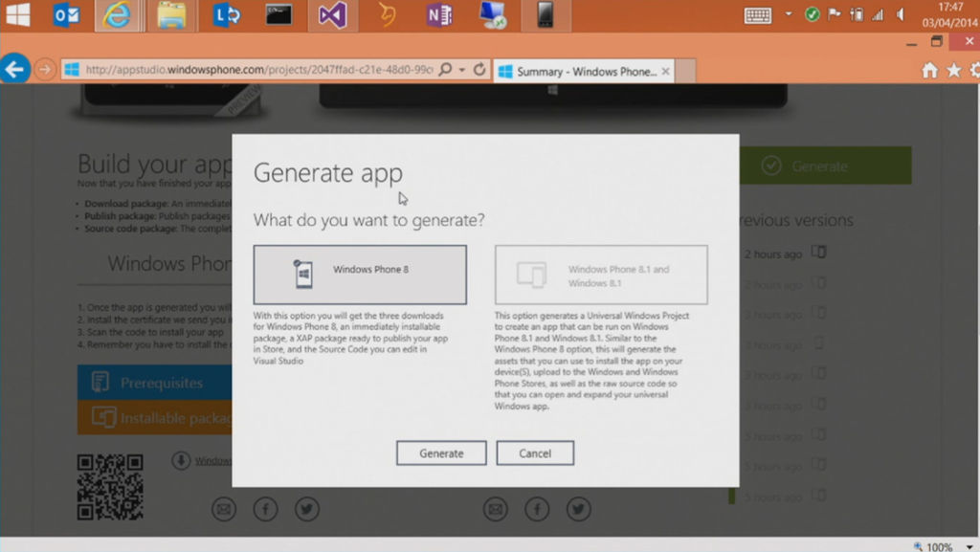Share via email icon on left
This screenshot has height=552, width=980.
pos(224,509)
